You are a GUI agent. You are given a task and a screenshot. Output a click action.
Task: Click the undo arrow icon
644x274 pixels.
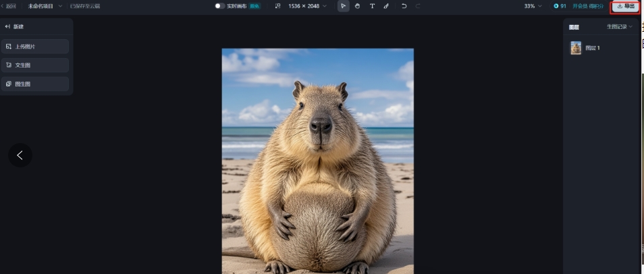404,6
